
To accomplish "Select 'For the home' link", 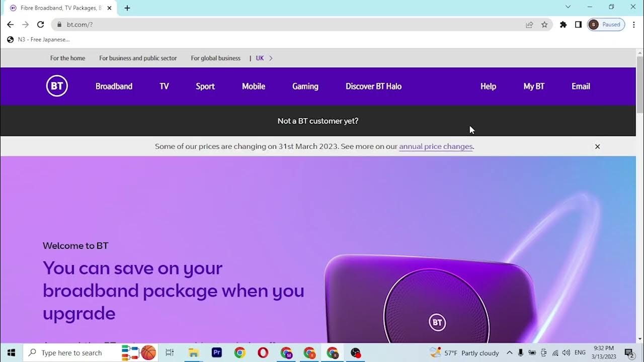I will (x=67, y=58).
